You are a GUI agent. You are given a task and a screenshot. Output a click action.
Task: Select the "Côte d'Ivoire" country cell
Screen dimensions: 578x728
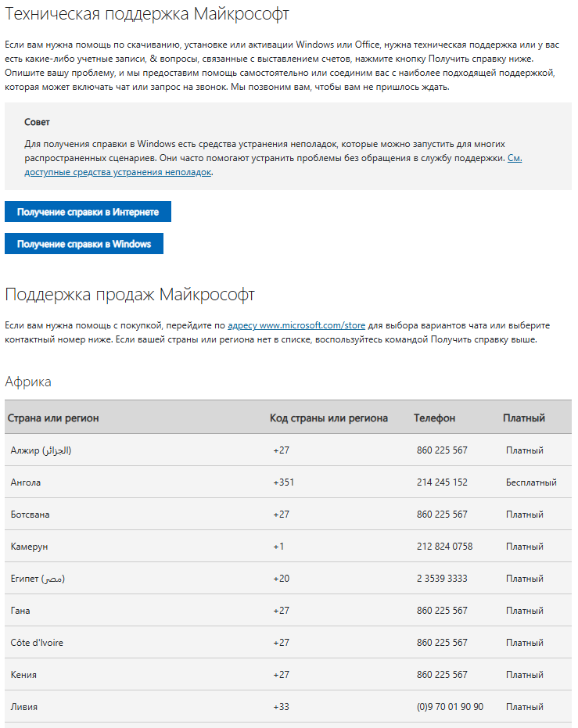click(x=37, y=642)
